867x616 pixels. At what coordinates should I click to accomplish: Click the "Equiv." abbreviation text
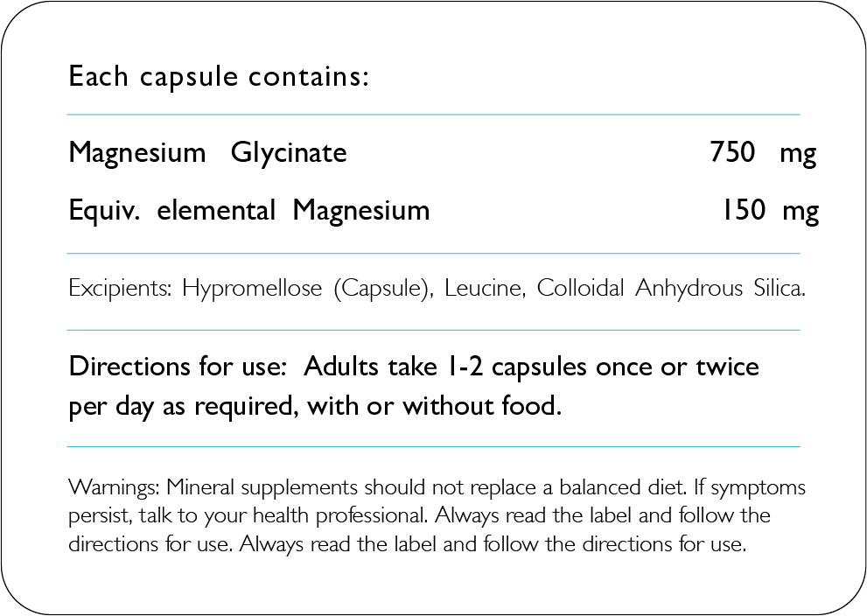(x=104, y=210)
